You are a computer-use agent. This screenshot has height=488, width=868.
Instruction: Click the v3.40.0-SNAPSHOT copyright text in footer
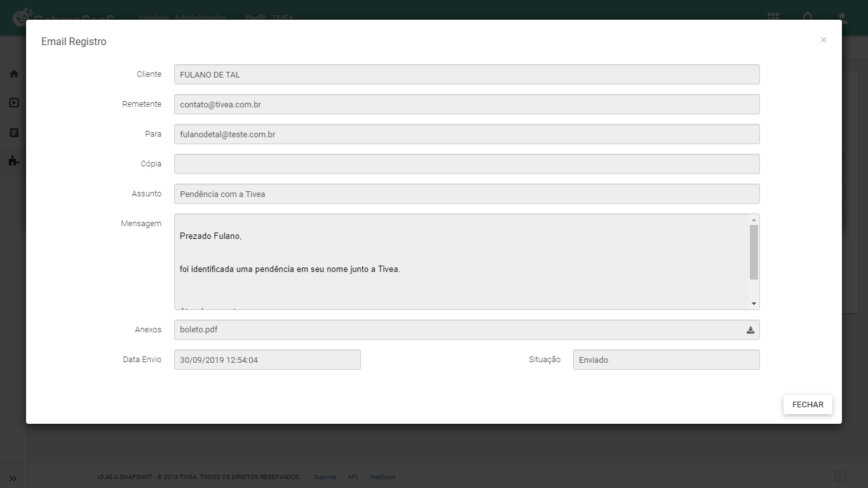coord(198,477)
